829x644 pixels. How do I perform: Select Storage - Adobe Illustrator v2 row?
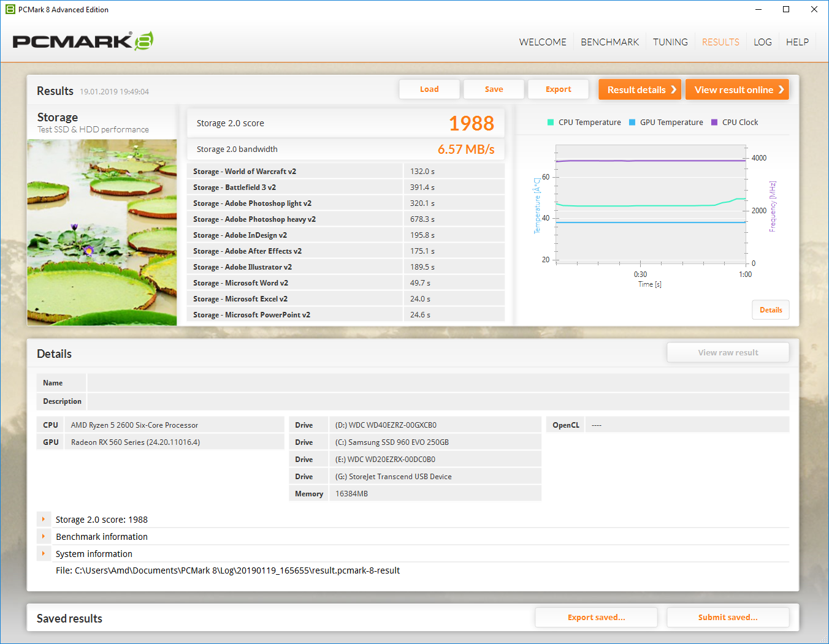tap(346, 267)
